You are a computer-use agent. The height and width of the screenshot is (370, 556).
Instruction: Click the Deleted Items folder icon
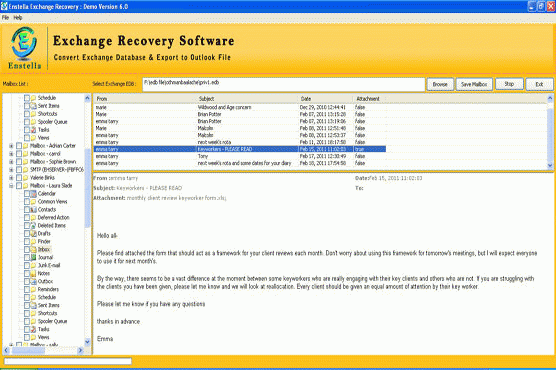[x=33, y=226]
